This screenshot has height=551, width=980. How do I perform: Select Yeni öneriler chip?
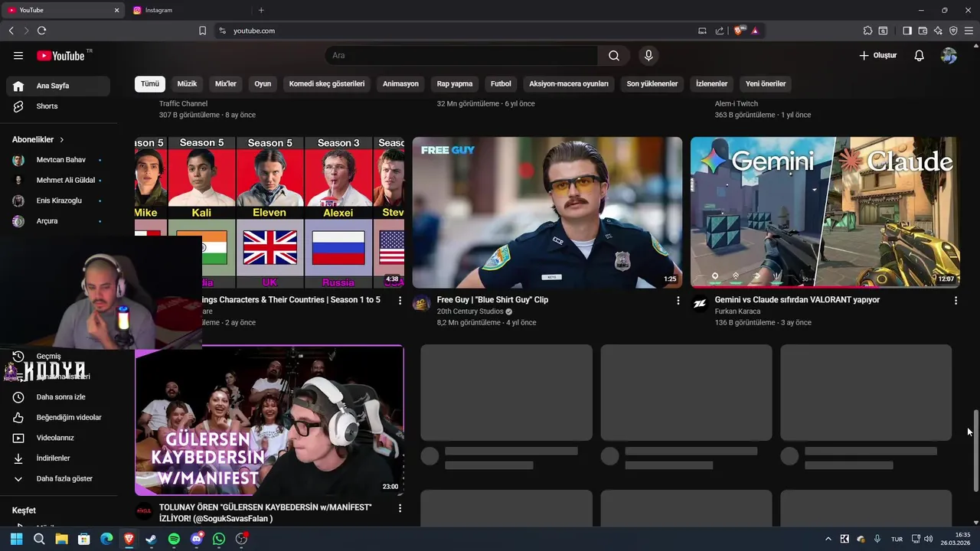[x=766, y=84]
